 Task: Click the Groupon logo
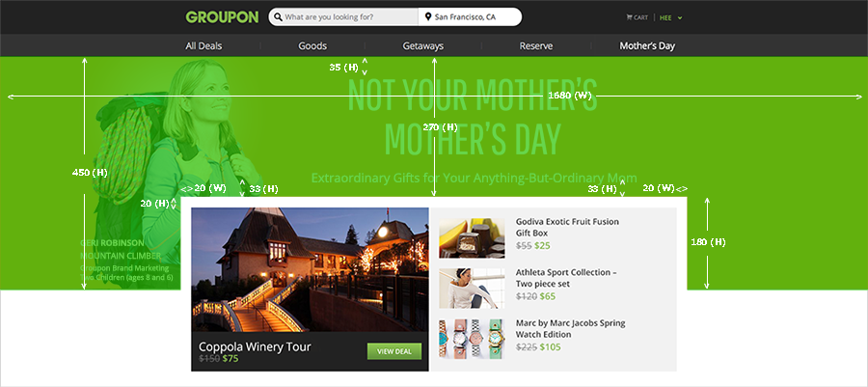(222, 17)
